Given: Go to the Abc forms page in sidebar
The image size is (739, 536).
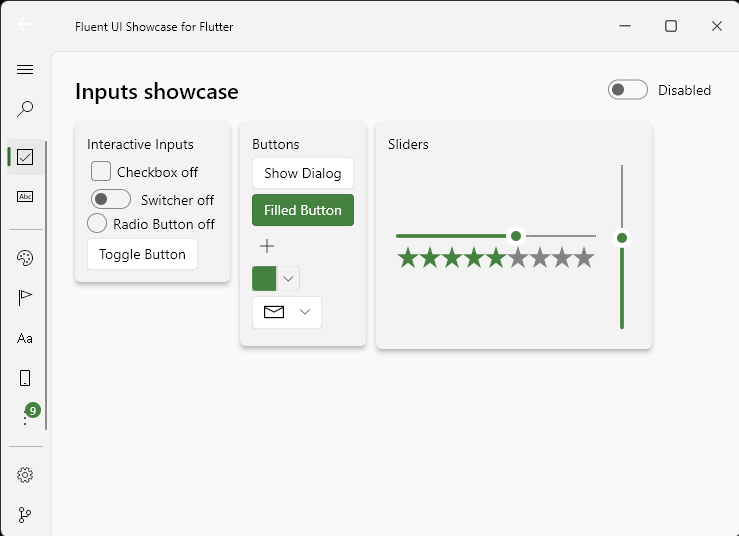Looking at the screenshot, I should point(25,197).
